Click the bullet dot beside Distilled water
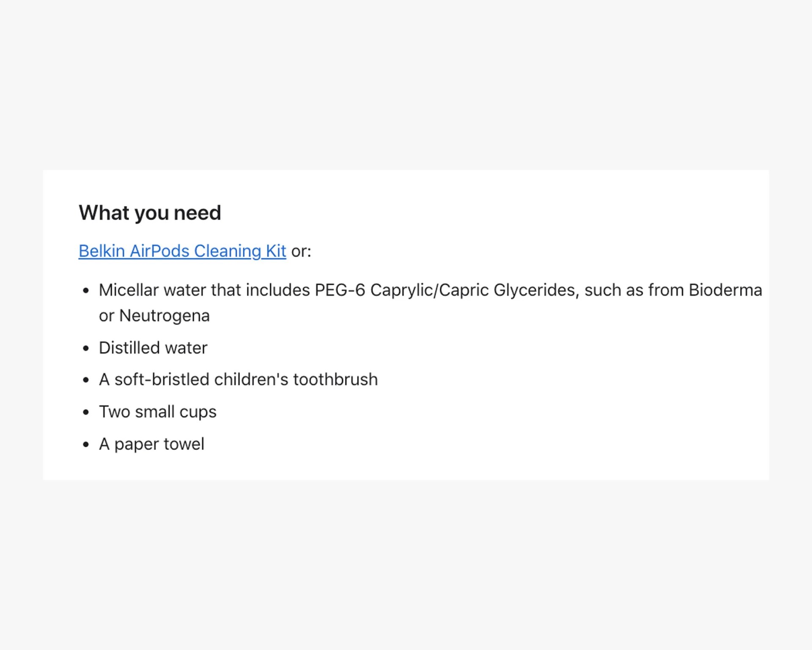This screenshot has width=812, height=650. pyautogui.click(x=86, y=348)
